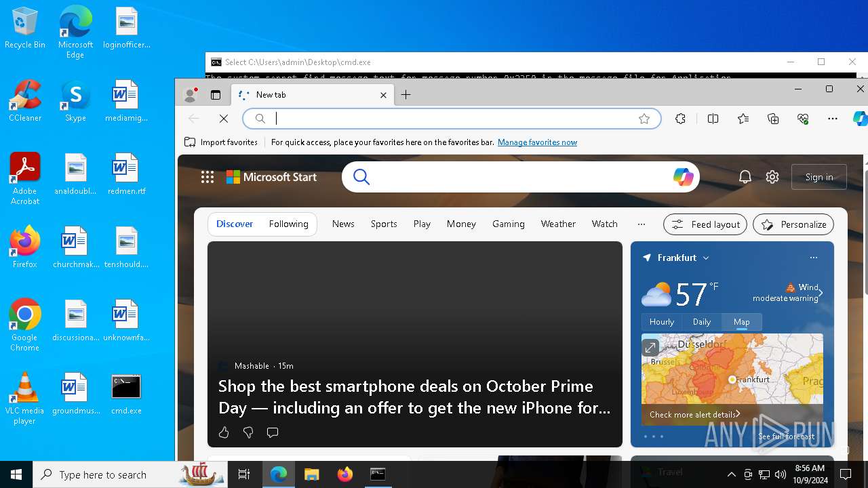The width and height of the screenshot is (868, 488).
Task: Open Feed layout options
Action: point(705,224)
